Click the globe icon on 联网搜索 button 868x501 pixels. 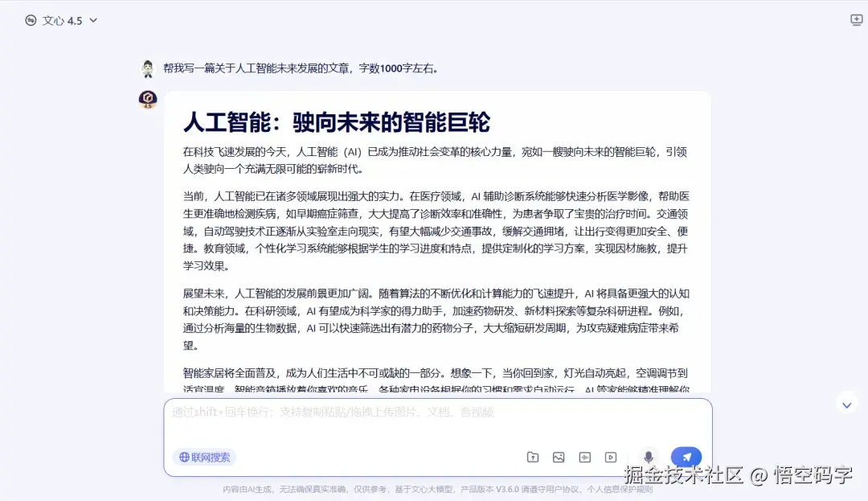point(186,457)
